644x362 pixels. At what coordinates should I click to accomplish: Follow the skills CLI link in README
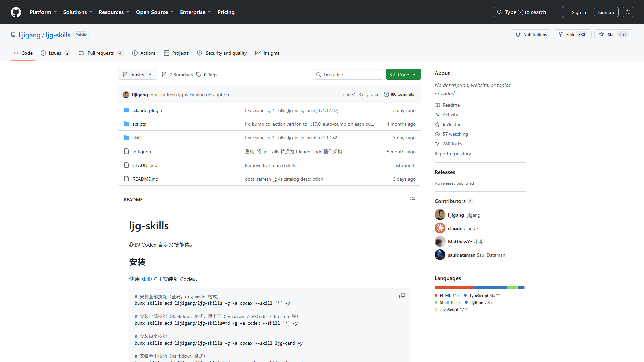(151, 279)
